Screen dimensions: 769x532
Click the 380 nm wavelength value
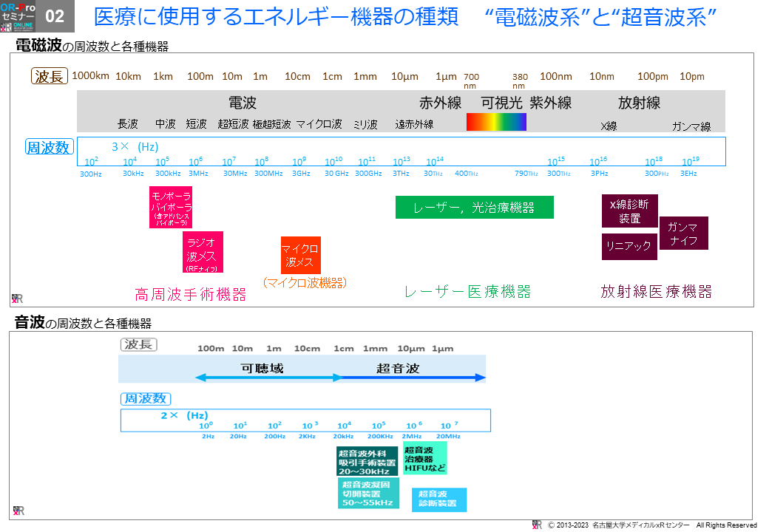click(520, 81)
